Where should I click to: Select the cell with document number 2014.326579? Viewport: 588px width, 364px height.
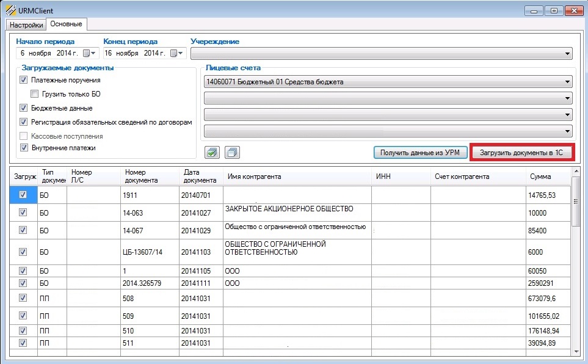pos(150,283)
